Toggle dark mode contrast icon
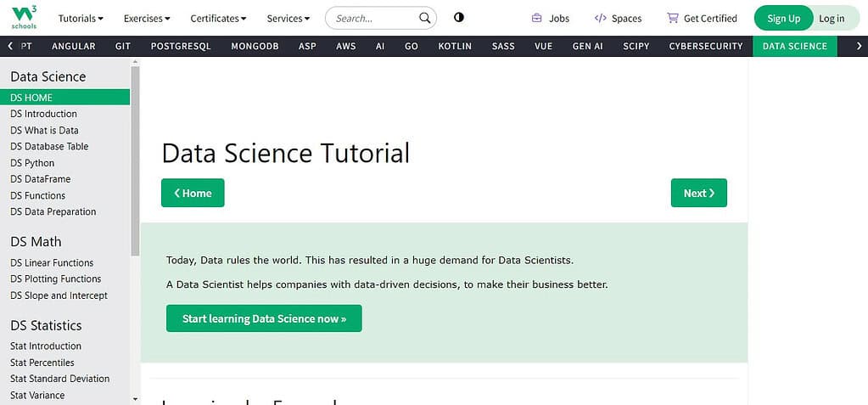Image resolution: width=868 pixels, height=405 pixels. click(x=458, y=17)
